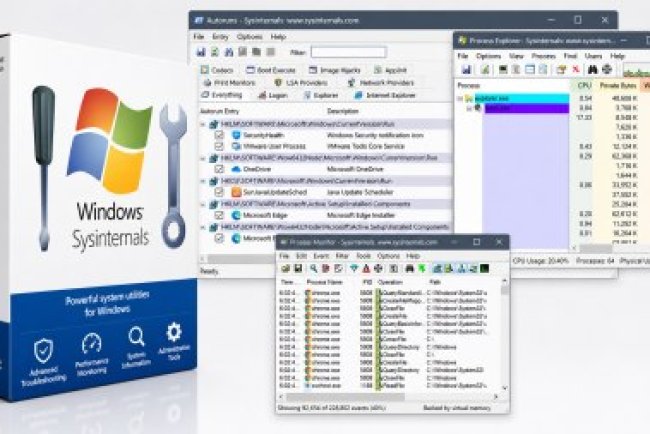650x434 pixels.
Task: Click the Process Name column header in Process Monitor
Action: tap(325, 282)
